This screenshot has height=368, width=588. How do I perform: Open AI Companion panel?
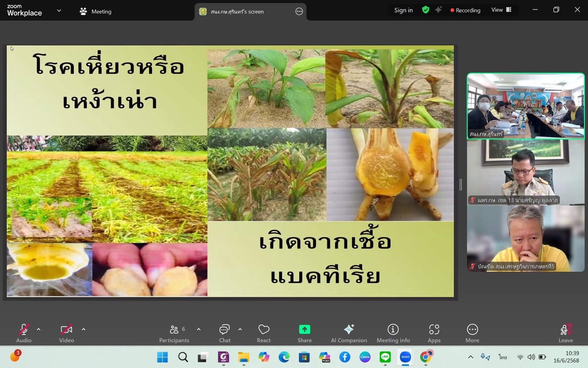349,333
